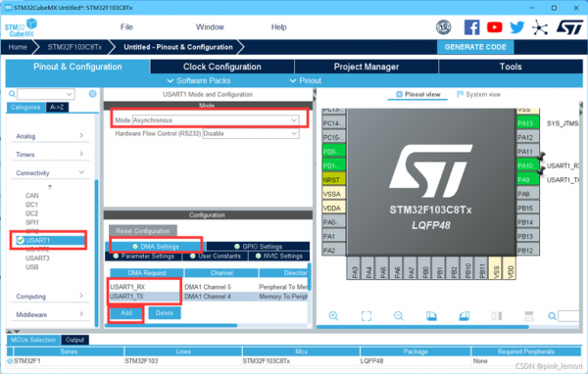Click the split view layout icon
588x374 pixels.
(x=497, y=316)
